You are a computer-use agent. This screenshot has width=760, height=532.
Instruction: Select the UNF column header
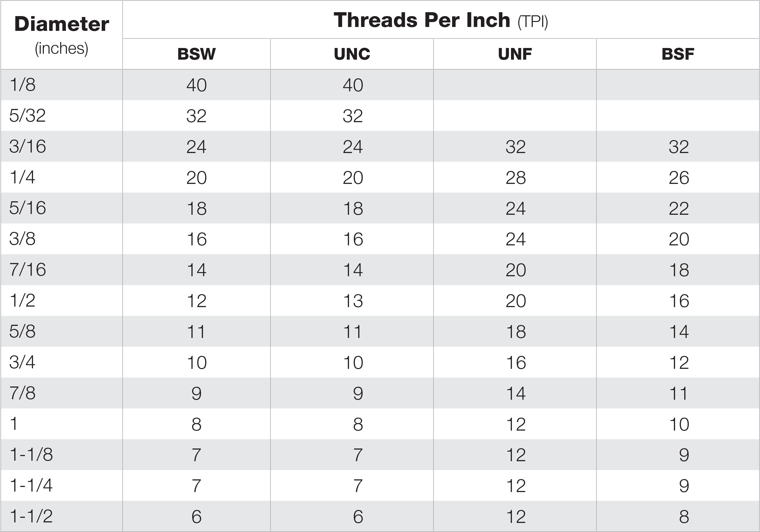point(515,54)
